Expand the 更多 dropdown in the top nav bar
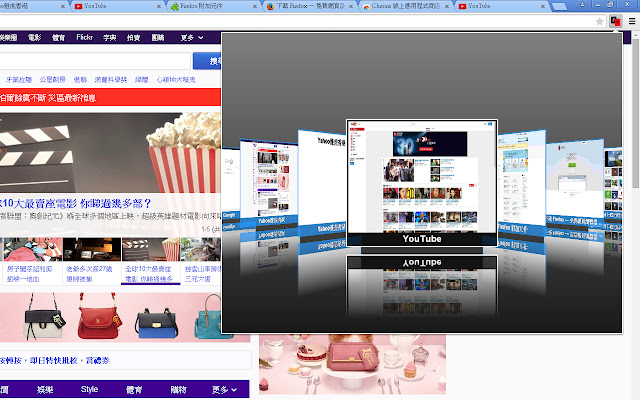Viewport: 640px width, 400px height. pos(192,38)
